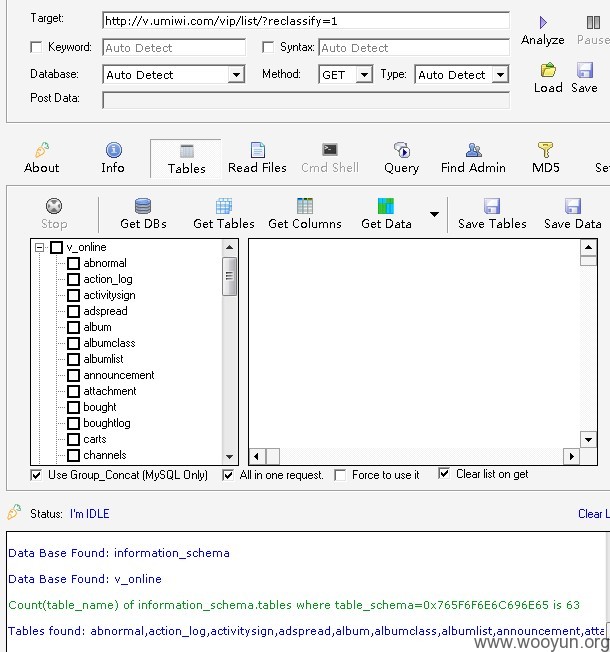Check the carts table checkbox
This screenshot has height=652, width=610.
pyautogui.click(x=74, y=439)
